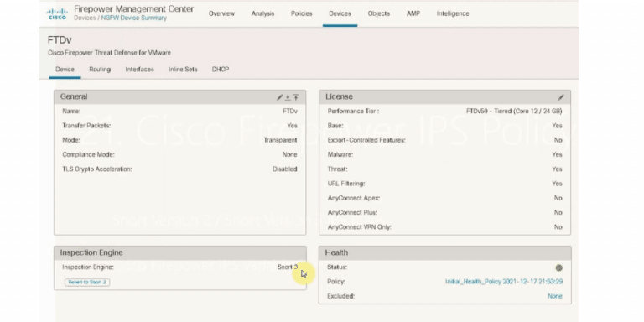644x322 pixels.
Task: Switch to the DHCP tab
Action: pyautogui.click(x=221, y=70)
